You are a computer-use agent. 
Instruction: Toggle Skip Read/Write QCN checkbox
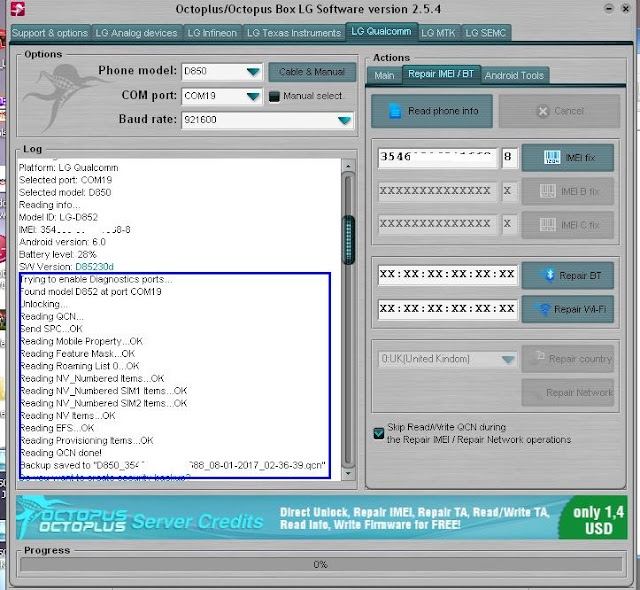click(378, 433)
